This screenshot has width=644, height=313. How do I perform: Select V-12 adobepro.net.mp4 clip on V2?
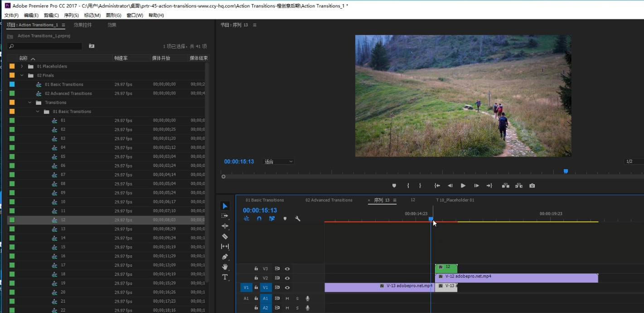[x=517, y=278]
